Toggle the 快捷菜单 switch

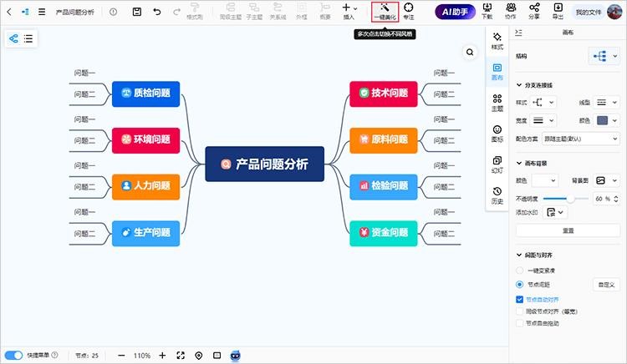[x=14, y=355]
